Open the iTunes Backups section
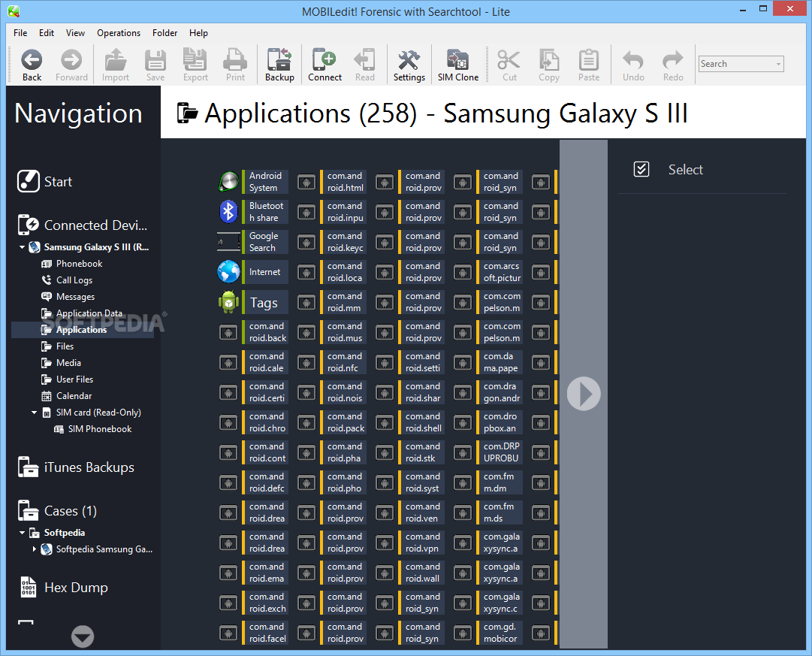 point(76,467)
